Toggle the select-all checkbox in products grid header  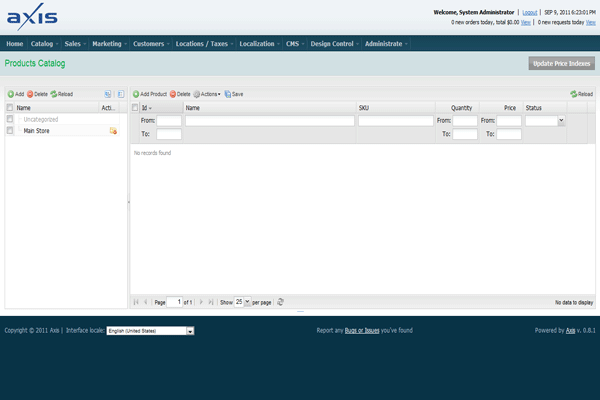coord(136,107)
